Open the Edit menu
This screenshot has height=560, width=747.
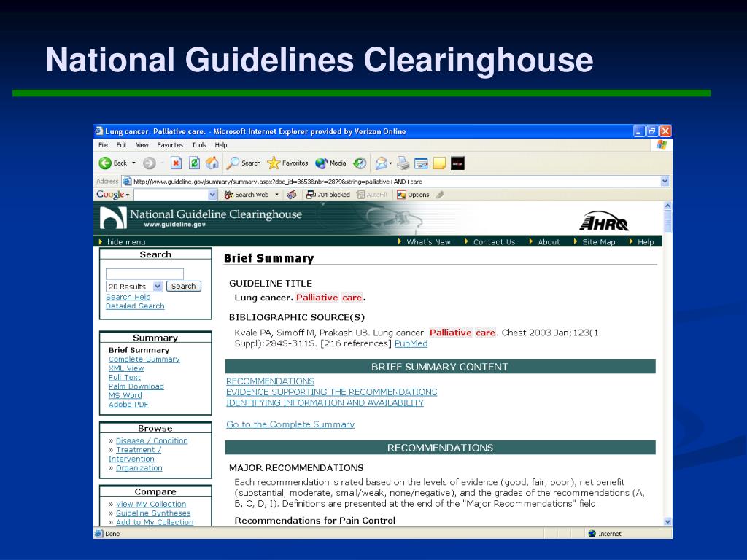122,145
